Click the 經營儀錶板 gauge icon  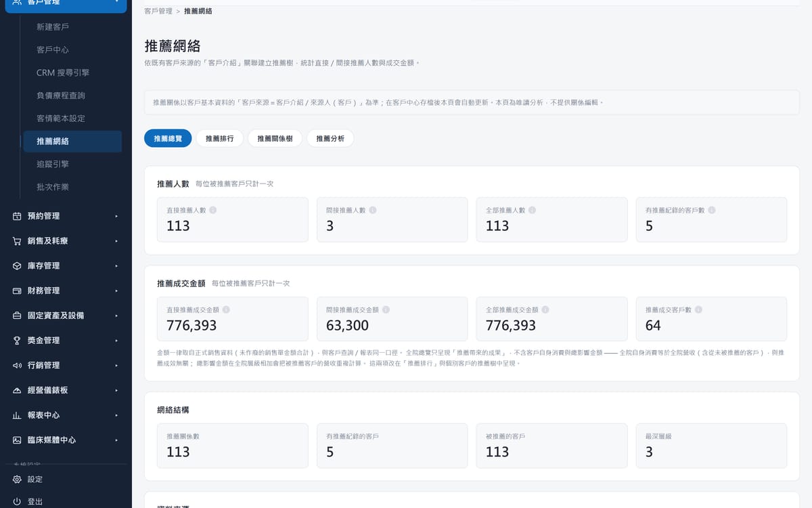[x=17, y=390]
